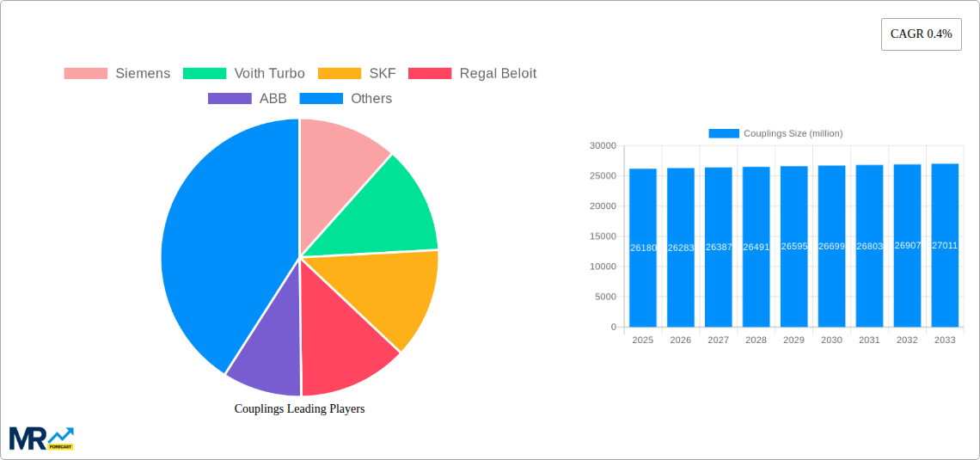The image size is (980, 460).
Task: Toggle ABB legend color swatch
Action: [x=230, y=99]
